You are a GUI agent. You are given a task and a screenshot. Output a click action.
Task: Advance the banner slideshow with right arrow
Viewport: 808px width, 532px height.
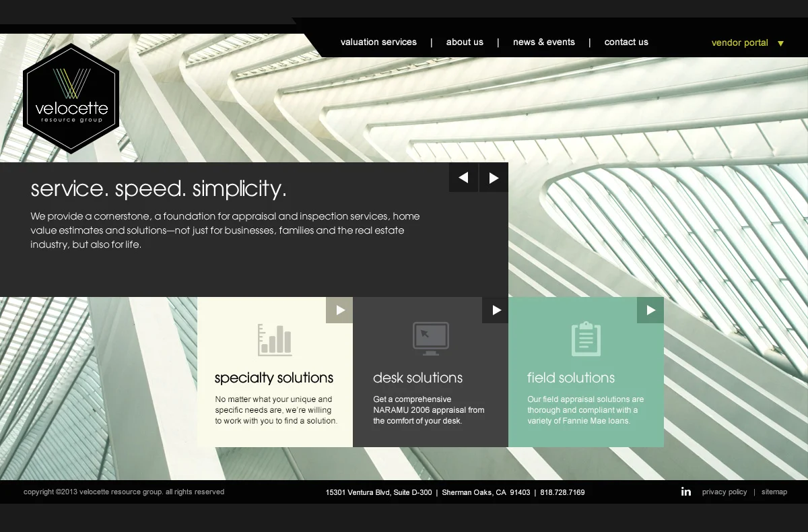point(494,177)
